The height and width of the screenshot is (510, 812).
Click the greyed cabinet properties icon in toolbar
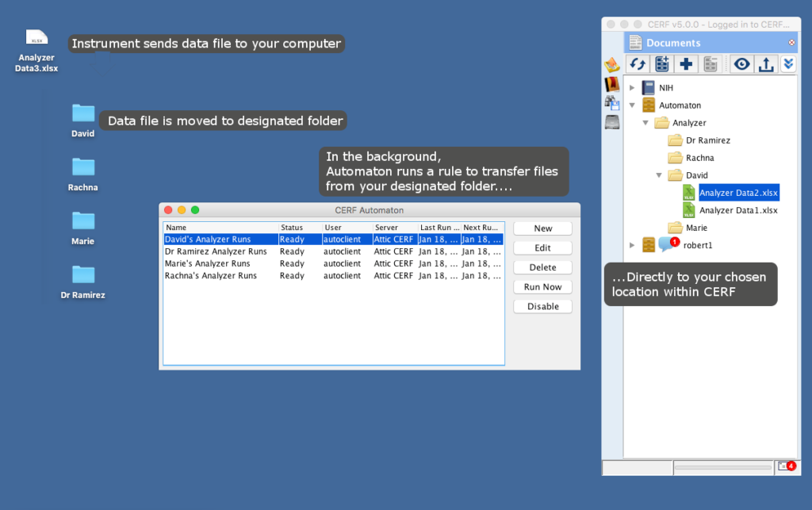pyautogui.click(x=710, y=64)
